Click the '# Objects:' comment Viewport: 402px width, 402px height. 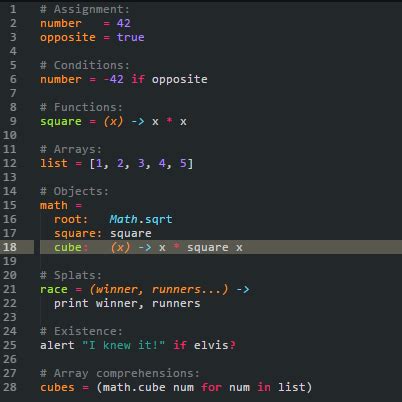[x=74, y=191]
